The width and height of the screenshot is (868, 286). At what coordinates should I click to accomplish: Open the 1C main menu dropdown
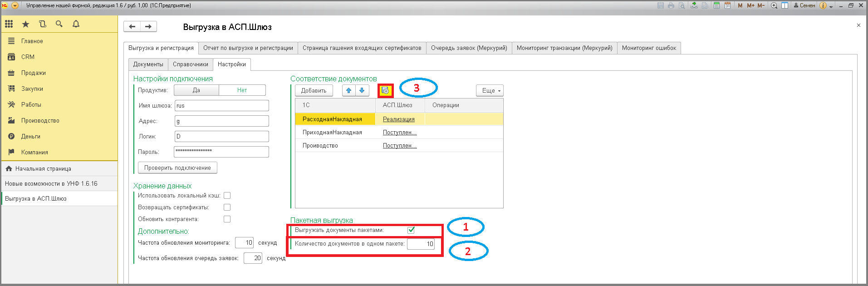coord(15,5)
